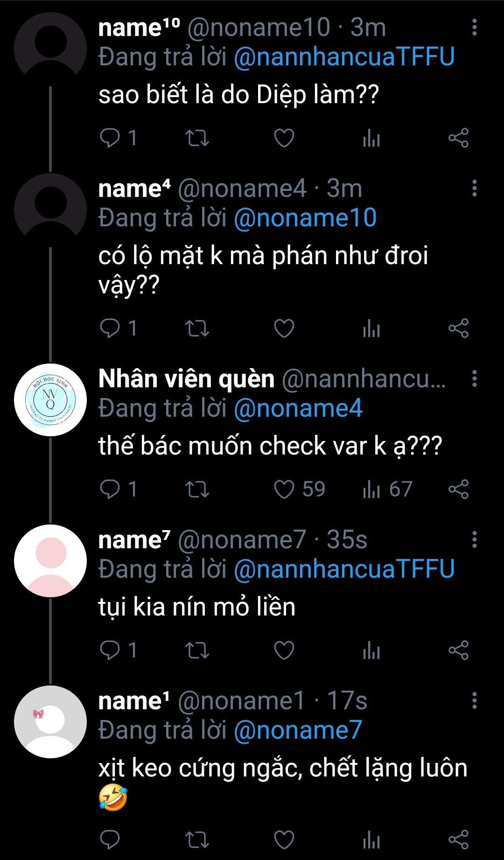504x860 pixels.
Task: Like Nhân viên quèn's tweet with 59 likes
Action: click(284, 489)
